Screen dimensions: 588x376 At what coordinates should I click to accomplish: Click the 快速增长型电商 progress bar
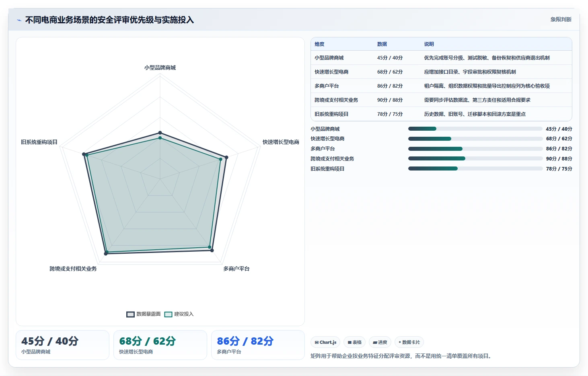(475, 139)
